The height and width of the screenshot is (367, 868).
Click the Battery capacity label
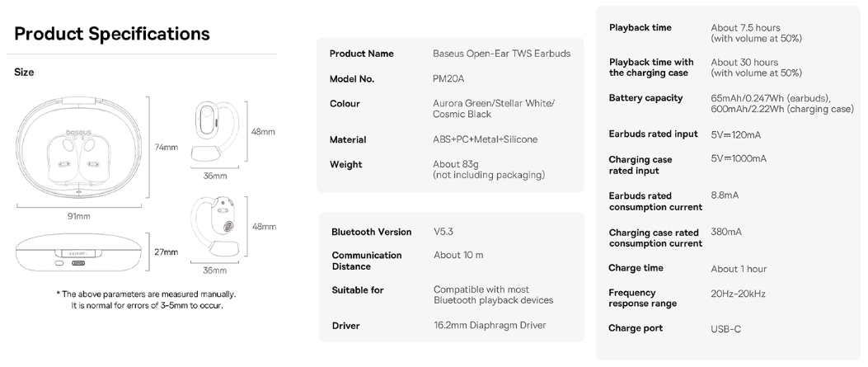645,98
